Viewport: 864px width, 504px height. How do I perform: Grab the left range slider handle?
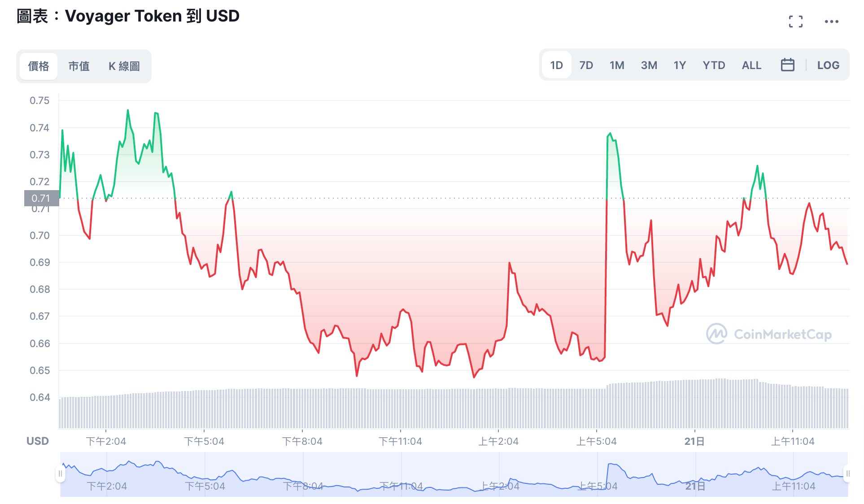(x=60, y=474)
